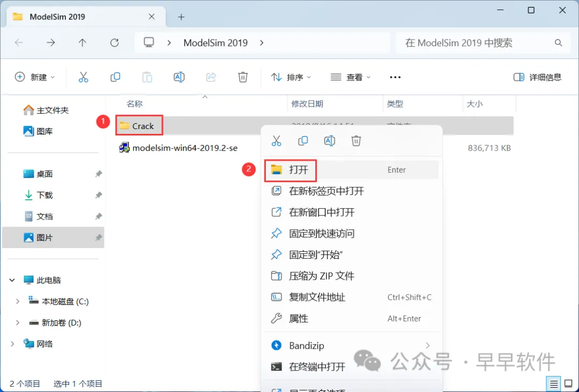Viewport: 579px width, 392px height.
Task: Click the Paste icon in the toolbar
Action: tap(147, 77)
